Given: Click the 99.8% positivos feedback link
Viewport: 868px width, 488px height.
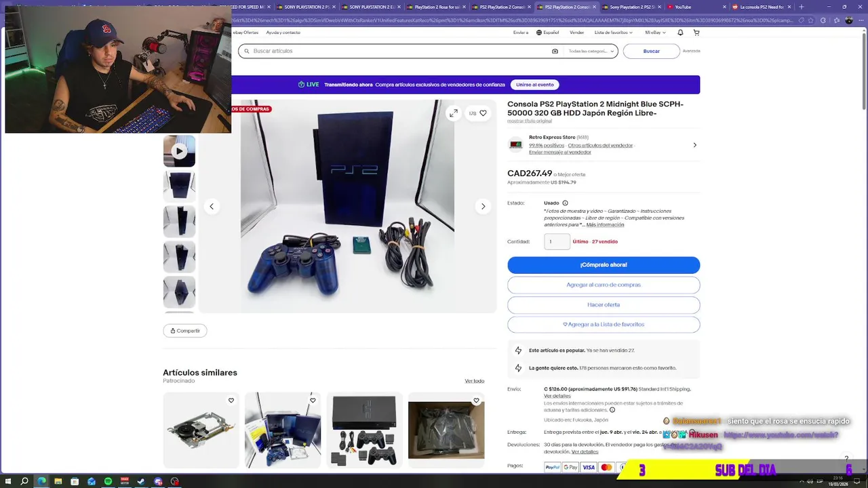Looking at the screenshot, I should pyautogui.click(x=547, y=145).
